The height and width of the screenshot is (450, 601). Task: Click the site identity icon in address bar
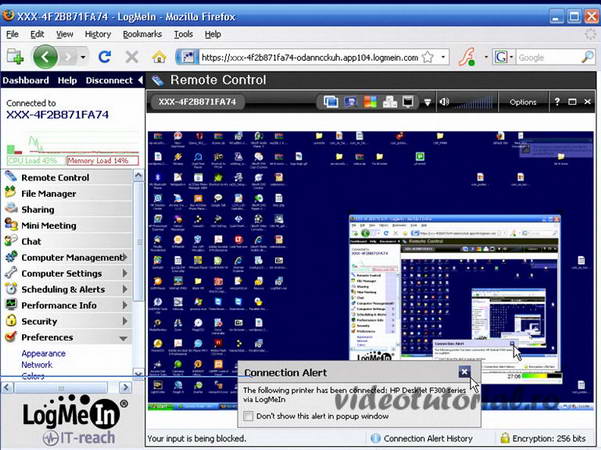tap(187, 57)
